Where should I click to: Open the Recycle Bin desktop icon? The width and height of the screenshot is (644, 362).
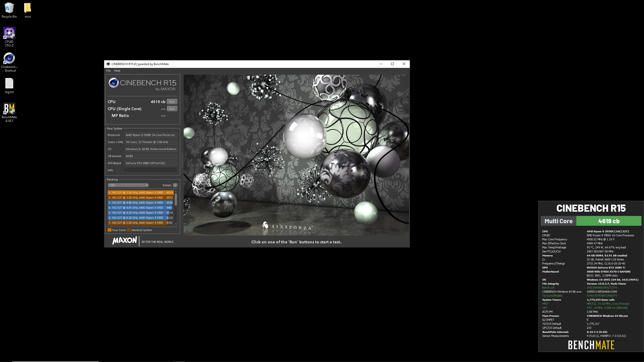pos(9,10)
